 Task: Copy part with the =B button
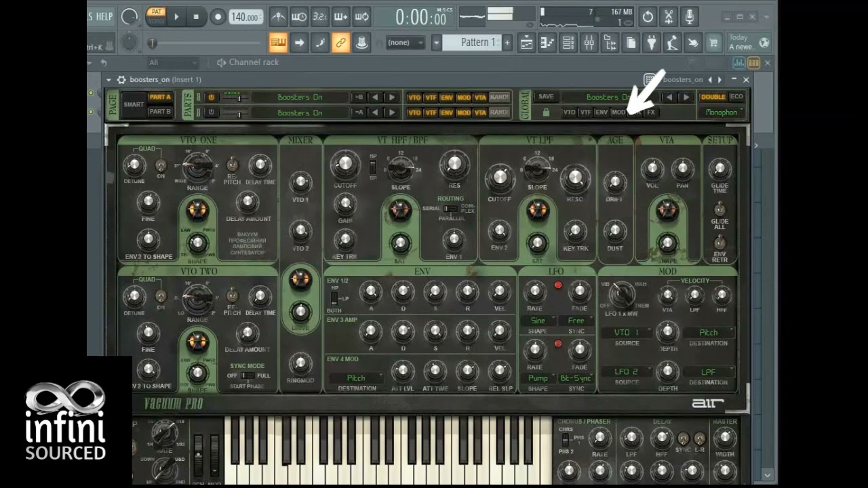(359, 98)
